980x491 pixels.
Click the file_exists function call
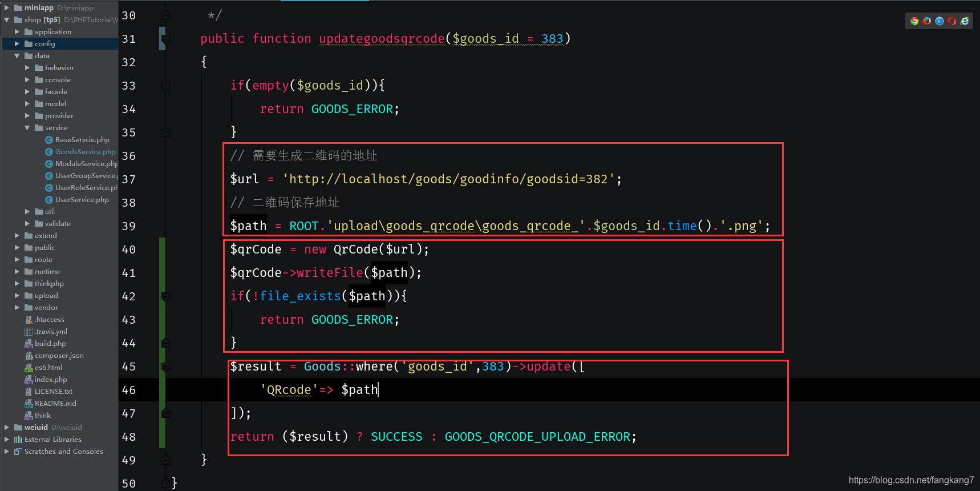[x=301, y=296]
